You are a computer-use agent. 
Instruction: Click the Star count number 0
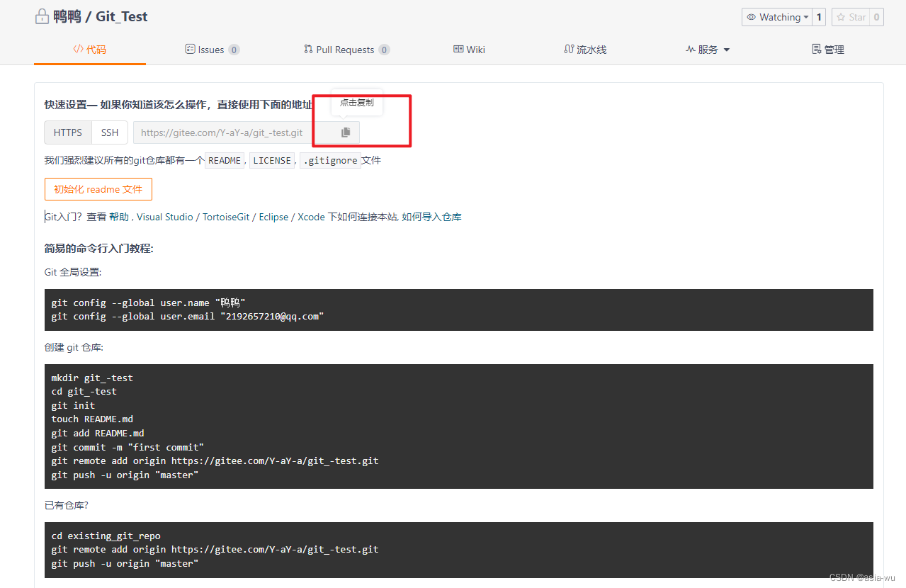pos(876,17)
